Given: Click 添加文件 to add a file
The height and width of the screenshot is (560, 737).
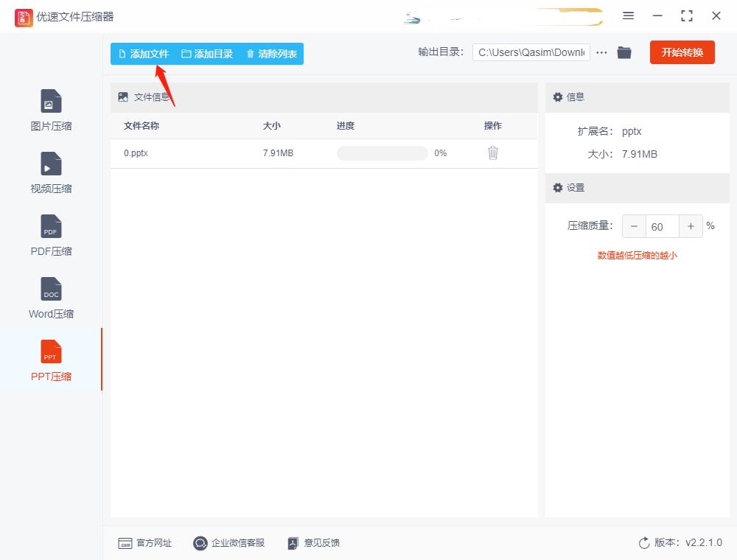Looking at the screenshot, I should pos(144,53).
